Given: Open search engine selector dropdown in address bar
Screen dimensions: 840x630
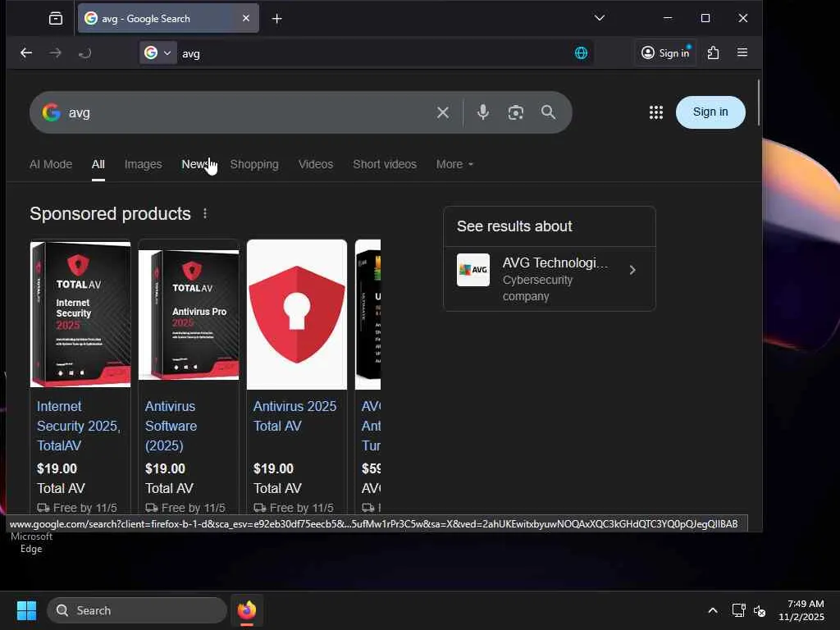Looking at the screenshot, I should coord(158,53).
